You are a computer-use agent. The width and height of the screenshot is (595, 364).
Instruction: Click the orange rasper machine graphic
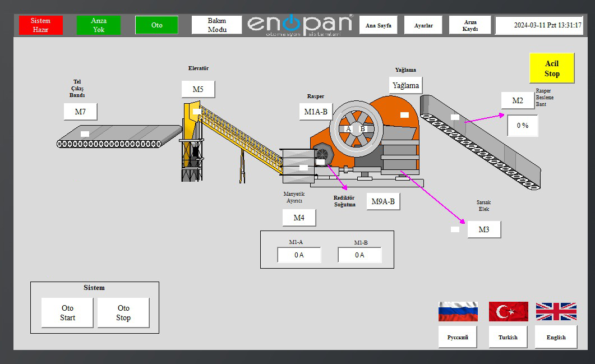(x=366, y=142)
